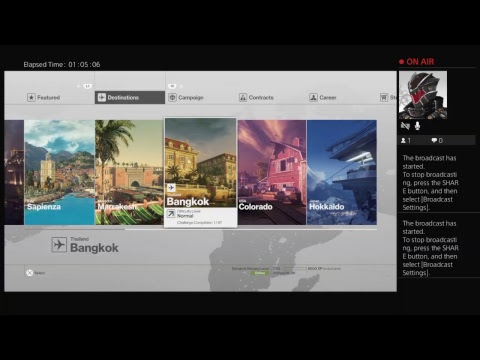Select the Colorado destination card
Screen dimensions: 480x360
click(272, 172)
